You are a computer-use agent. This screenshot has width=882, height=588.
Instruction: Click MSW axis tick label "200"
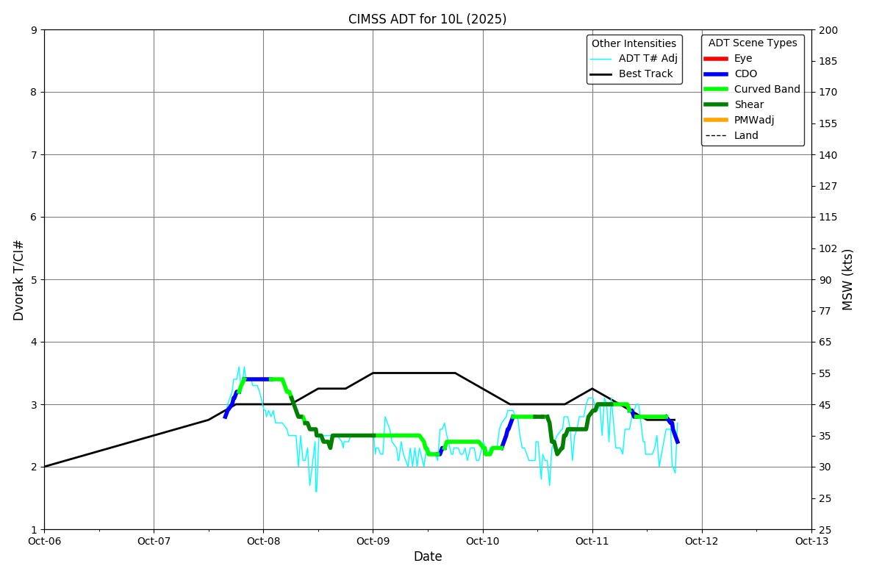coord(828,30)
